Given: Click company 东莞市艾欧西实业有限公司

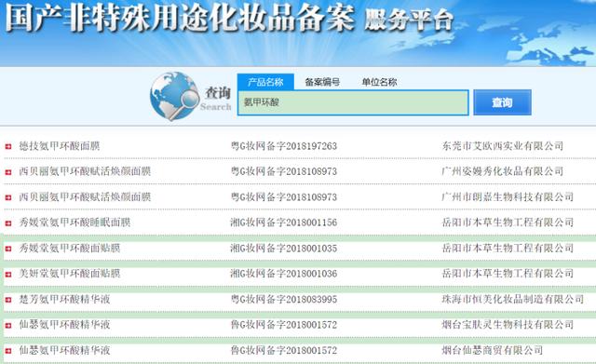Looking at the screenshot, I should pos(503,146).
